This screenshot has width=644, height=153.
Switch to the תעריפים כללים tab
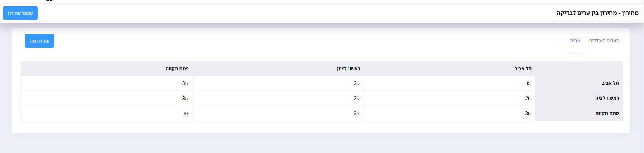click(x=604, y=40)
